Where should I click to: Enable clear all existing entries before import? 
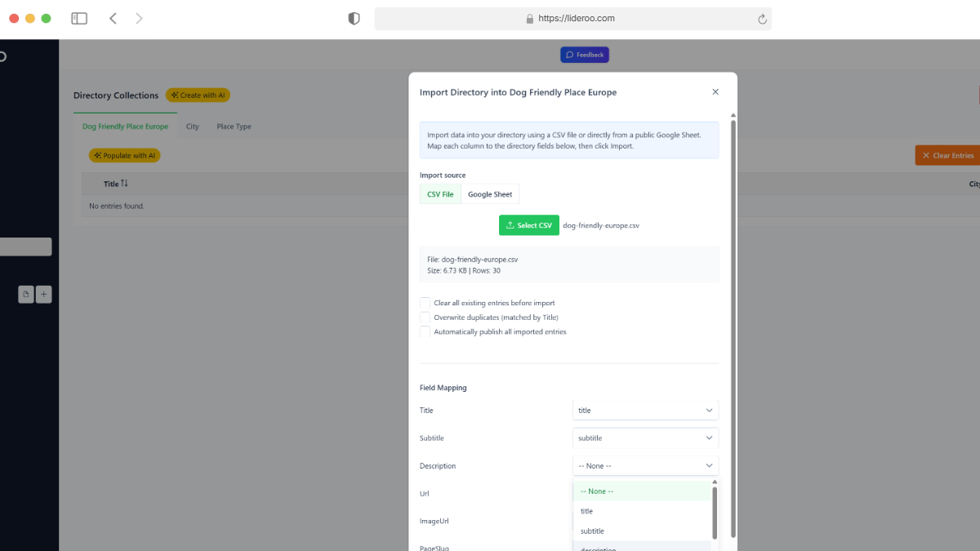(x=425, y=302)
